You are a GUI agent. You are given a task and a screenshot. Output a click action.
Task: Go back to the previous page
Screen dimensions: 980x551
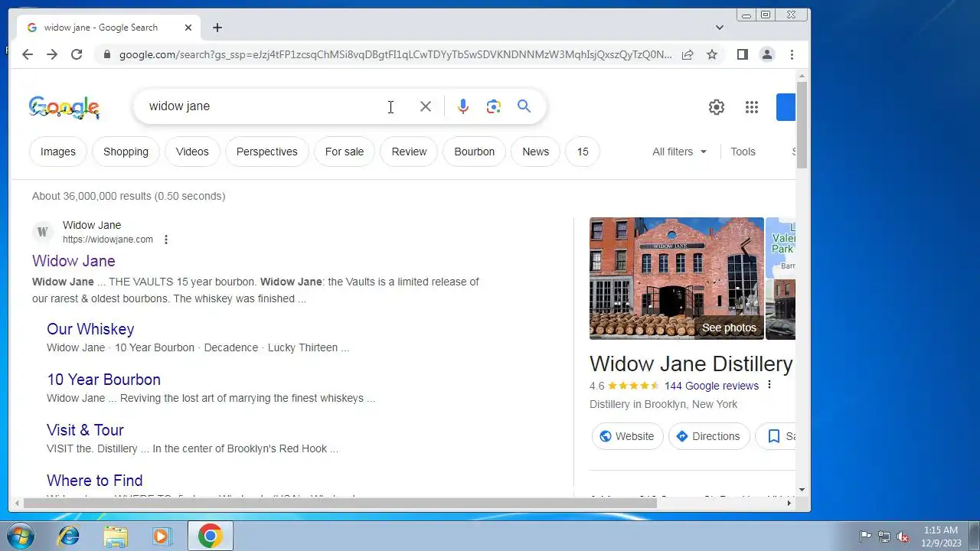(28, 54)
